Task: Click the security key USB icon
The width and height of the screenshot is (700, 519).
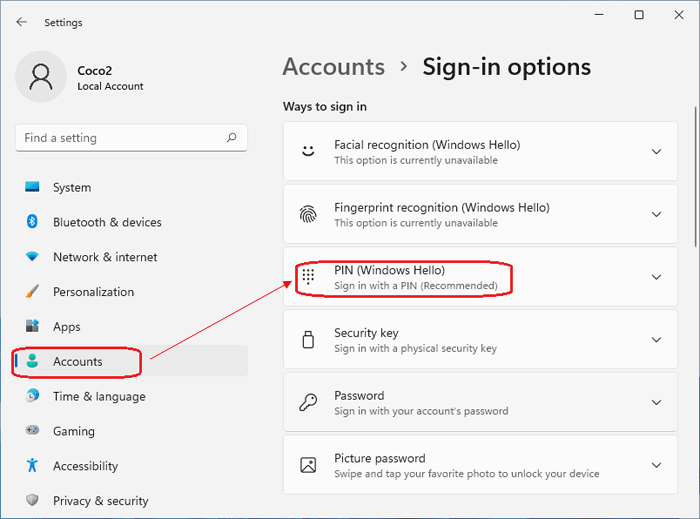Action: pos(308,340)
